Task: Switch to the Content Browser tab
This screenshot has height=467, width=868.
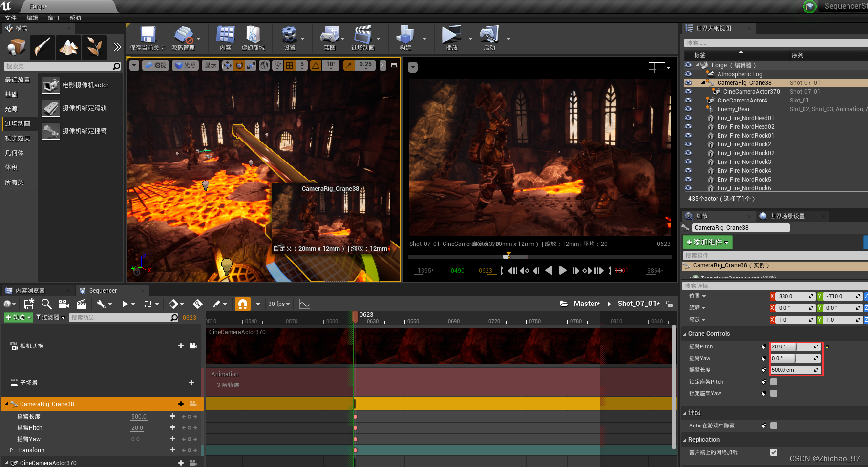Action: 30,291
